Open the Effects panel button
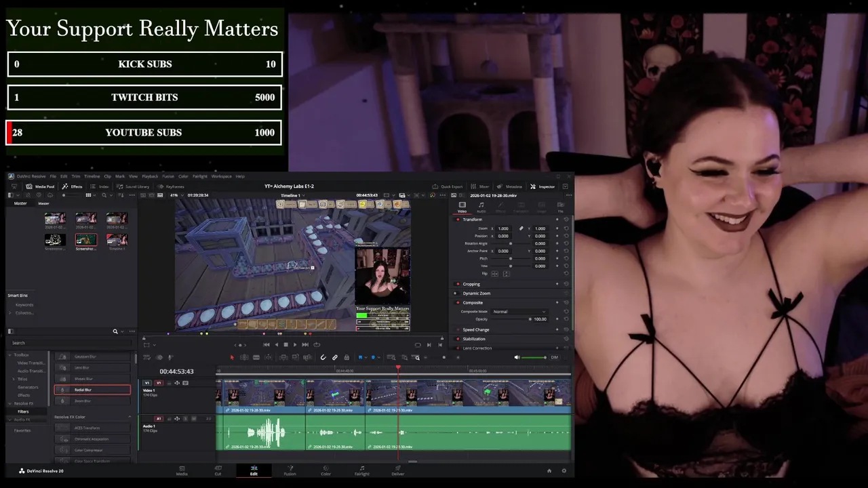868x488 pixels. click(x=73, y=186)
